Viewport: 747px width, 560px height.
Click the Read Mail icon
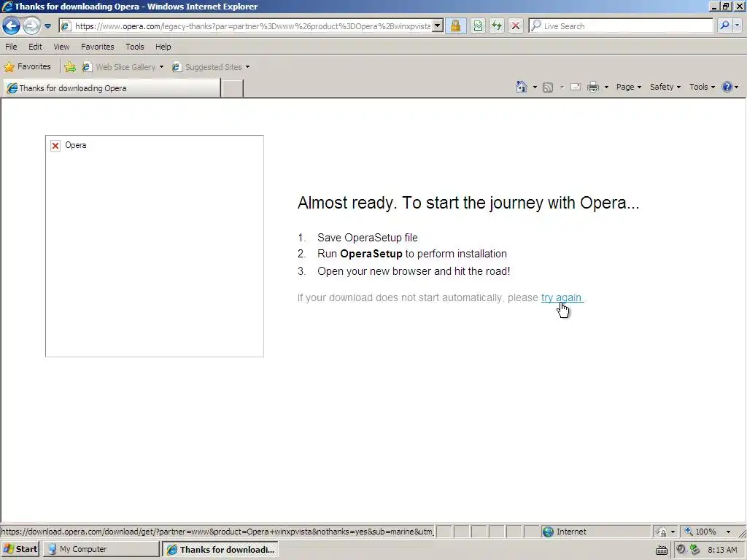pyautogui.click(x=575, y=87)
